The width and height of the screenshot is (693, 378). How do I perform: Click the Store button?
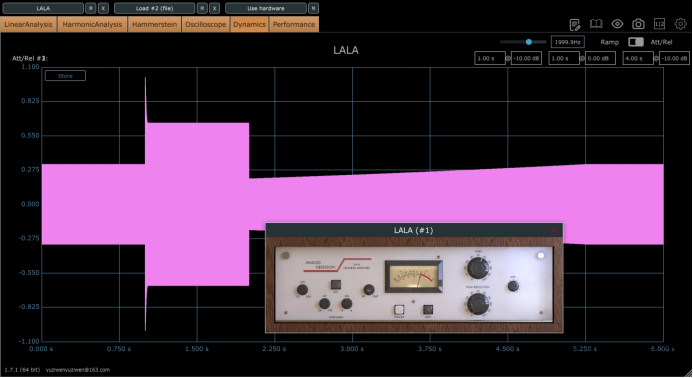coord(65,76)
